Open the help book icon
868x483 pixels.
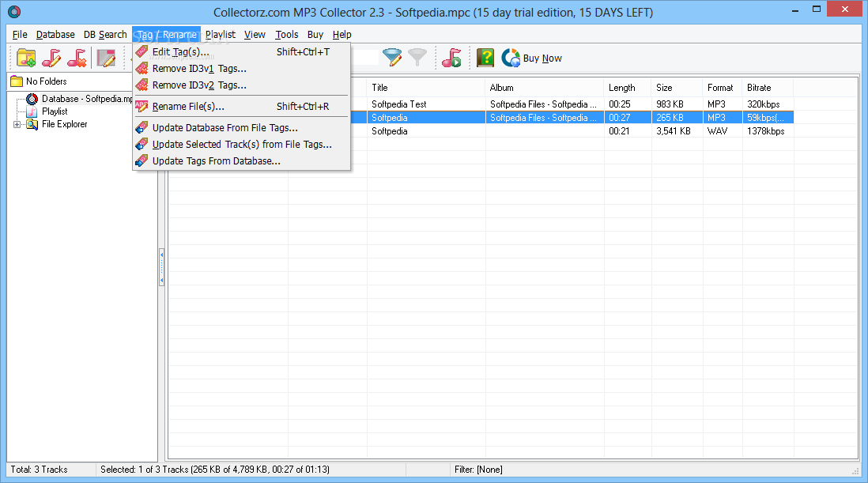click(x=485, y=58)
